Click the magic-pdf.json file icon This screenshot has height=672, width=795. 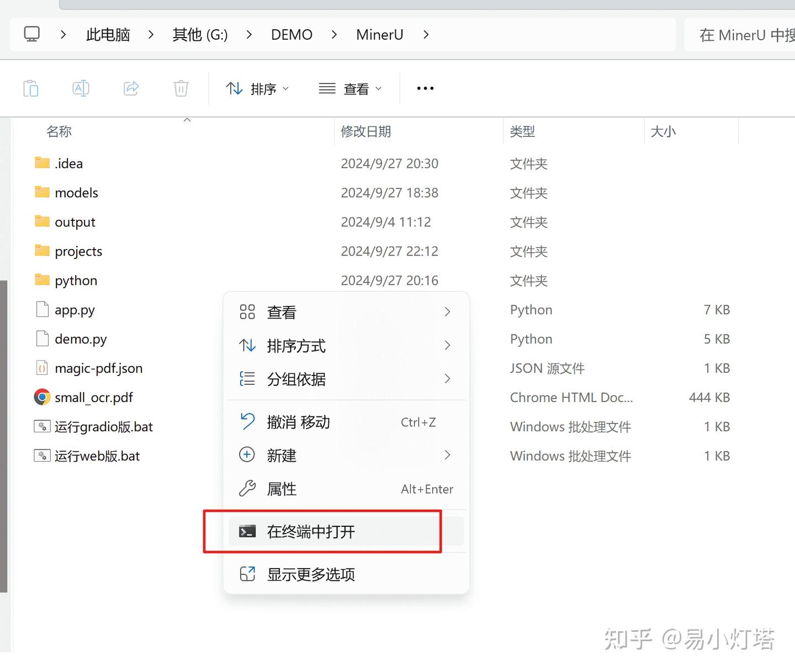[x=43, y=368]
